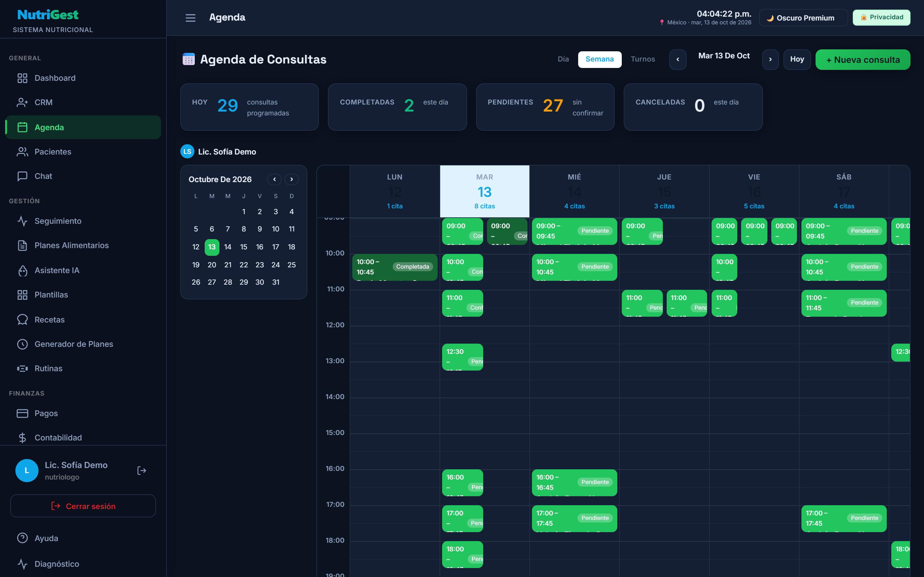Screen dimensions: 924x577
Task: Click the logout arrow icon beside Lic. Sofía Demo
Action: tap(142, 471)
